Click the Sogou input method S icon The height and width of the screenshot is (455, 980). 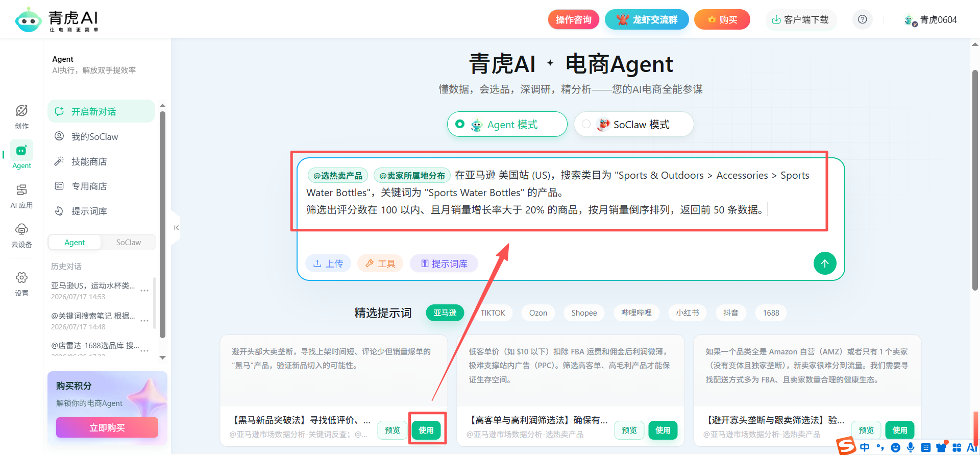point(846,446)
